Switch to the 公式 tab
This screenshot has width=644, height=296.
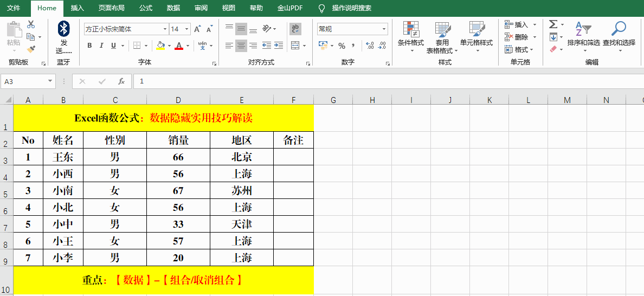pyautogui.click(x=145, y=8)
